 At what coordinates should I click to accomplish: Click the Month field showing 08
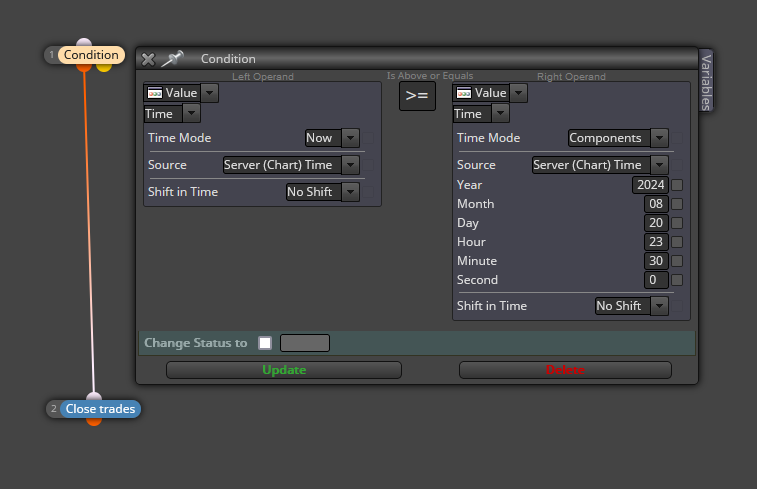click(x=656, y=204)
